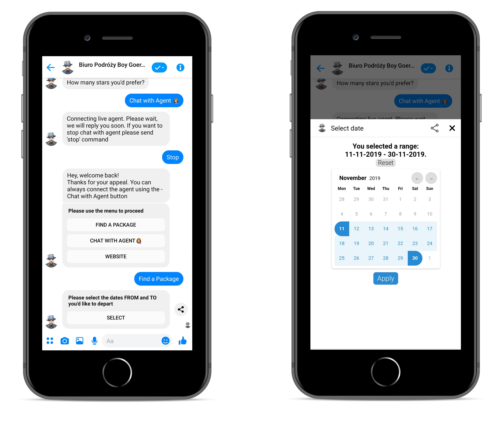
Task: Click Stop quick reply button
Action: (x=172, y=157)
